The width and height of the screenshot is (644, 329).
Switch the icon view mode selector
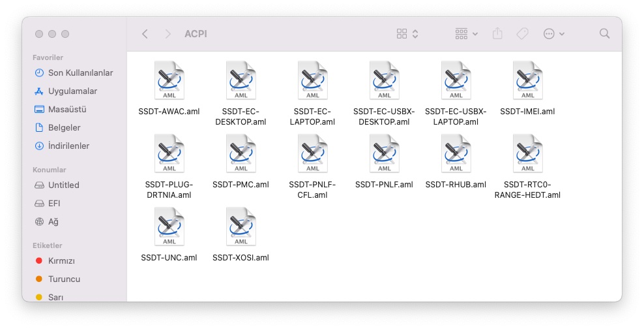click(407, 34)
